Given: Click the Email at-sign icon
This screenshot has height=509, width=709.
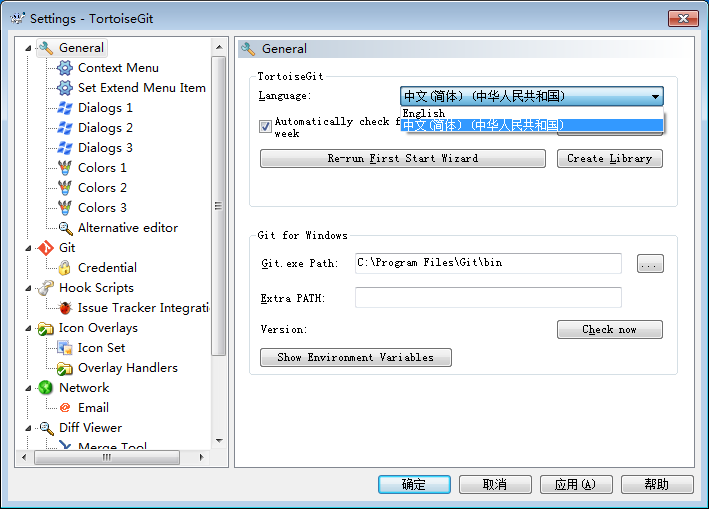Looking at the screenshot, I should (x=65, y=408).
